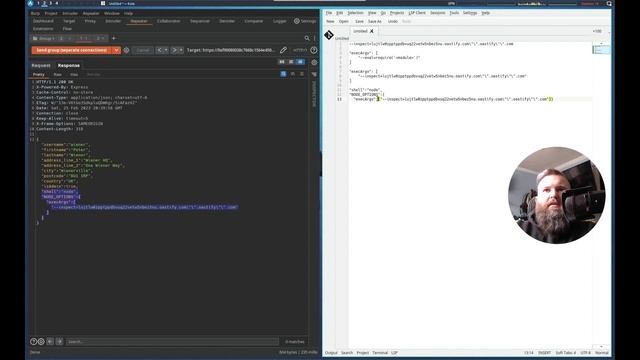Open Burp Decoder tab
Viewport: 640px width, 360px height.
(227, 21)
